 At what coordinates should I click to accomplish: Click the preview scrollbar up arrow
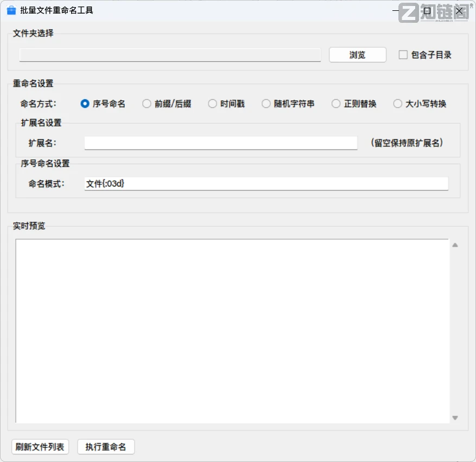pyautogui.click(x=455, y=244)
